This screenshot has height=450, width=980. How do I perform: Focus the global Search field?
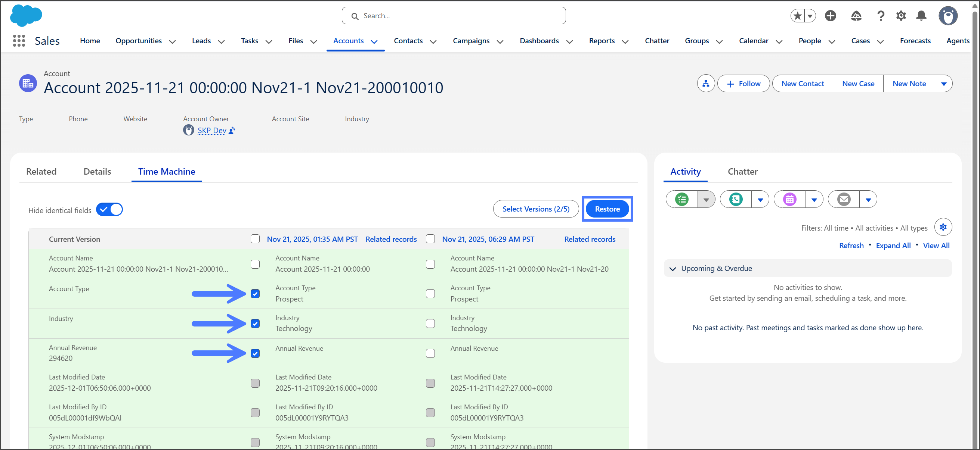point(454,16)
